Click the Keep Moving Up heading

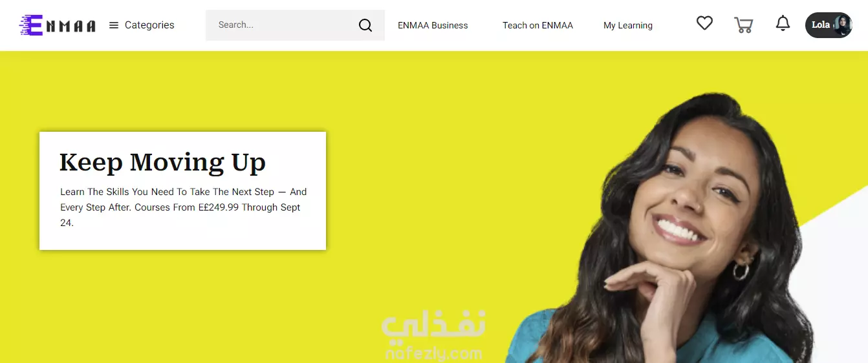162,162
